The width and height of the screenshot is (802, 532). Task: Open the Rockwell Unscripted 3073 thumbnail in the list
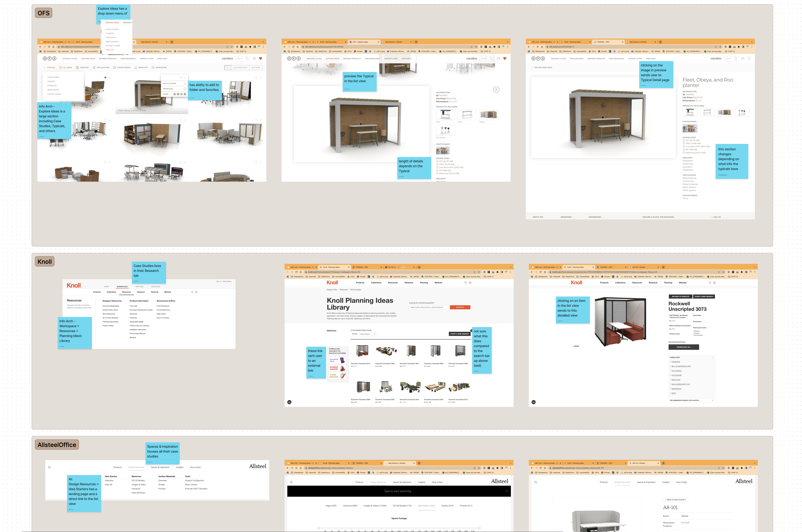[x=362, y=350]
